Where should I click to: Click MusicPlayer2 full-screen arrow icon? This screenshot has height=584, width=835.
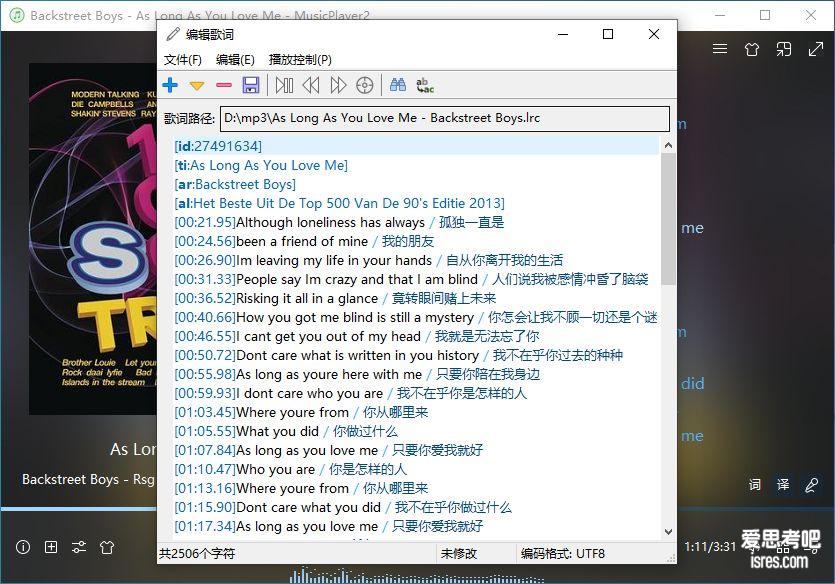[x=816, y=49]
